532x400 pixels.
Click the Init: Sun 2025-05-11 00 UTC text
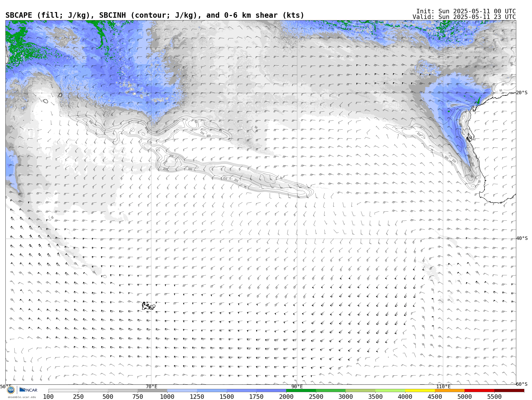(466, 11)
